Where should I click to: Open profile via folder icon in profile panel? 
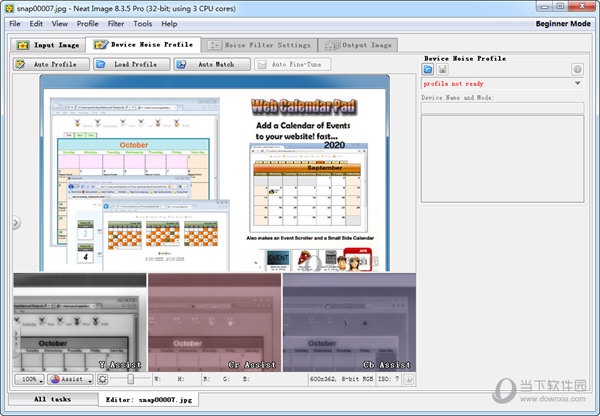coord(428,69)
